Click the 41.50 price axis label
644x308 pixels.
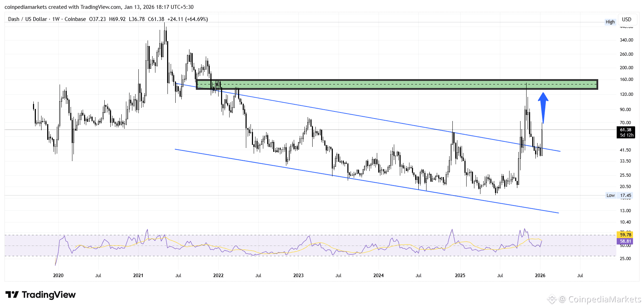click(625, 150)
